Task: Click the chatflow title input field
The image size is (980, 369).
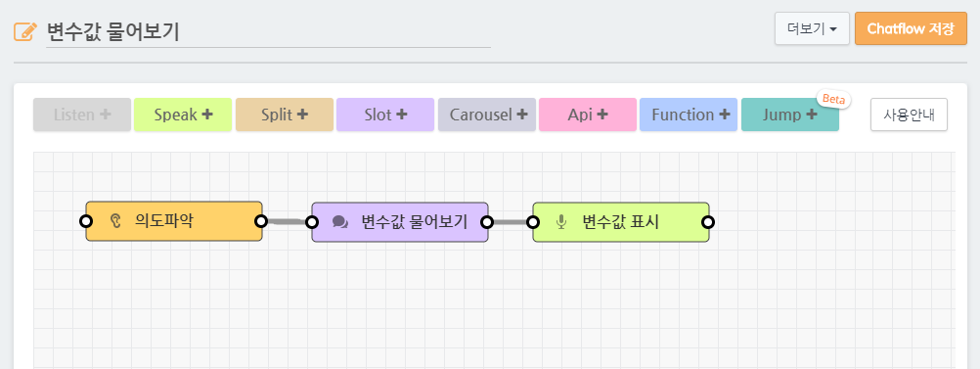Action: (269, 32)
